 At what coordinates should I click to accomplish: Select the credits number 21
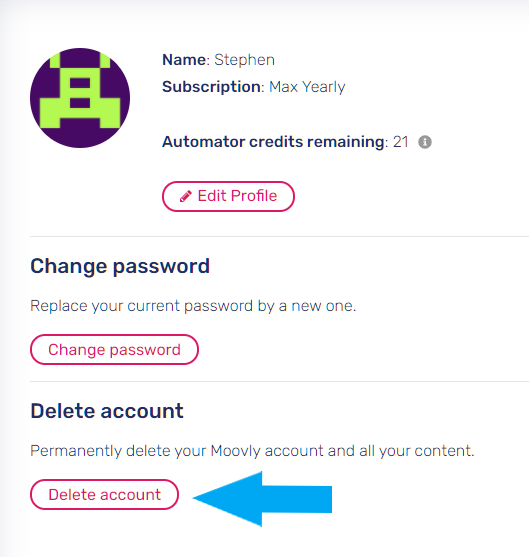401,142
